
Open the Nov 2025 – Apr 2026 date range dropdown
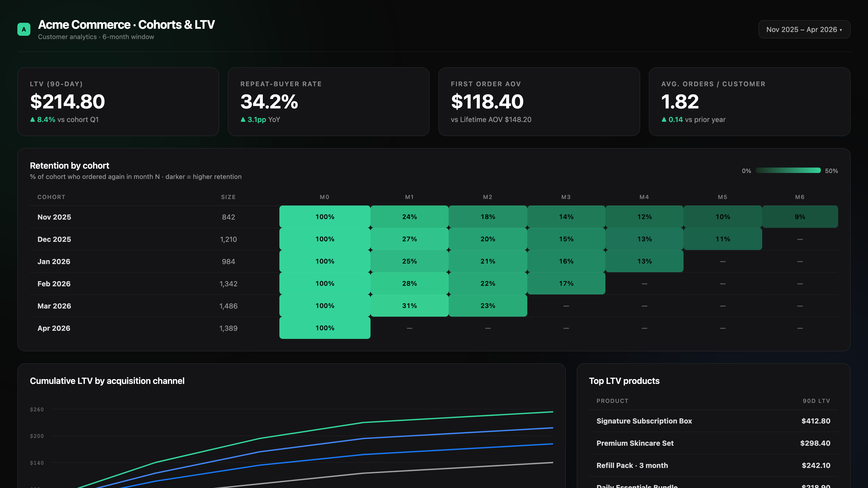coord(804,29)
